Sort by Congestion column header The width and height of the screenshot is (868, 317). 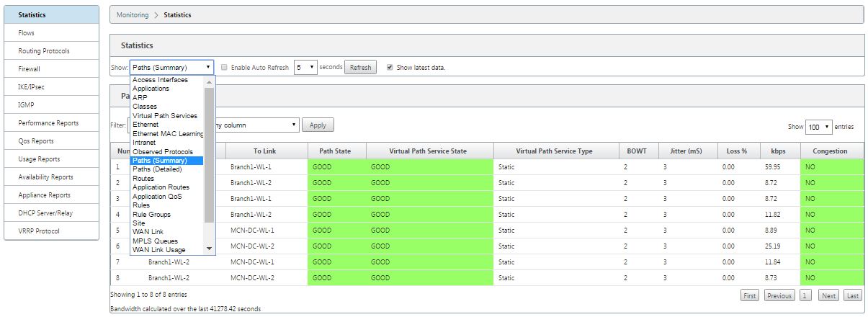[832, 151]
